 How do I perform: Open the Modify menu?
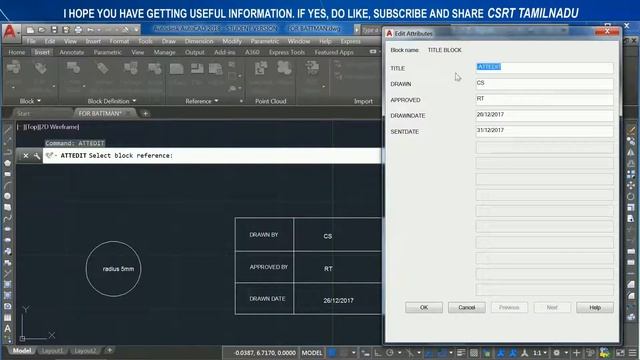pyautogui.click(x=232, y=41)
